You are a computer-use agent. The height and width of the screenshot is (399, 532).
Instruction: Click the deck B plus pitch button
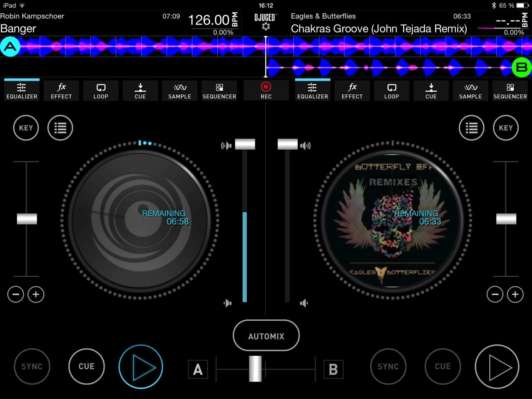tap(515, 294)
